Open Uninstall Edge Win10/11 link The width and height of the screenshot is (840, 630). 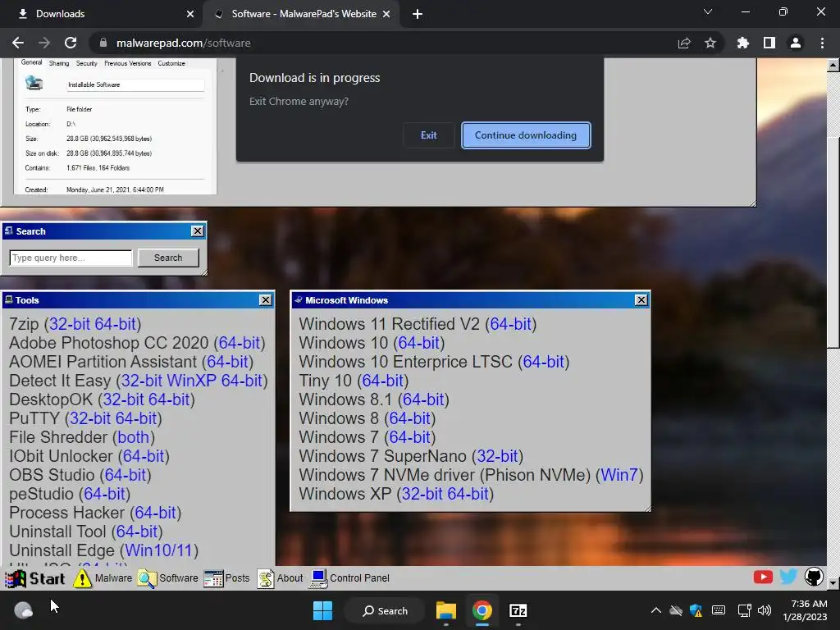click(x=158, y=550)
